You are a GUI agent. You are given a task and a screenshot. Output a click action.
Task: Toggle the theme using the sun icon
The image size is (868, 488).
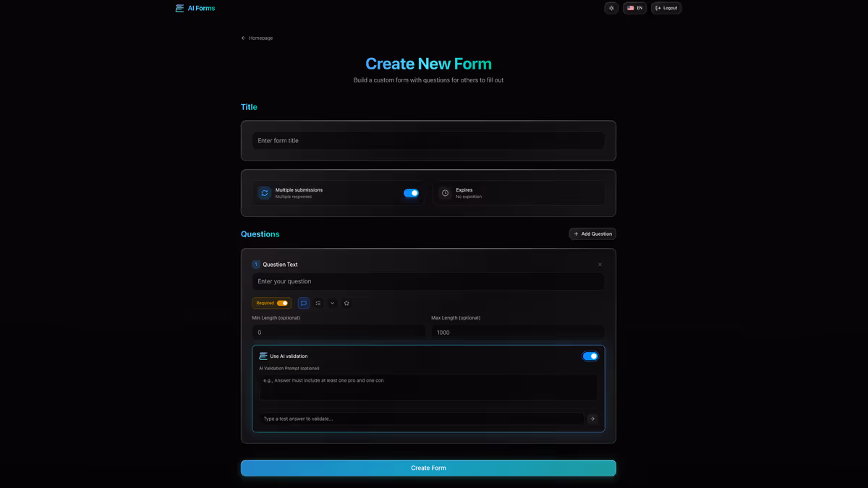pyautogui.click(x=611, y=8)
